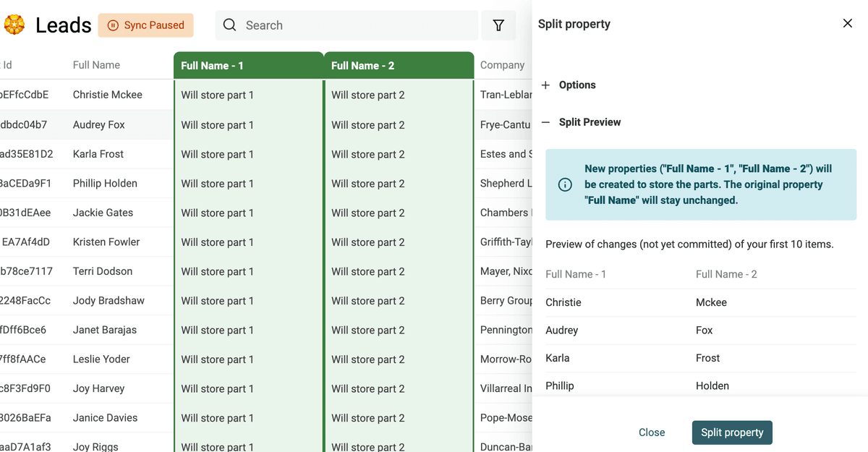Select the Karla Frost cell
This screenshot has width=868, height=452.
(98, 154)
